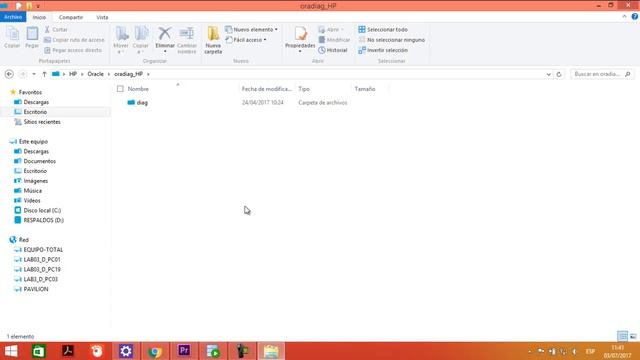This screenshot has height=360, width=640.
Task: Click Favoritos in navigation pane
Action: [x=30, y=92]
